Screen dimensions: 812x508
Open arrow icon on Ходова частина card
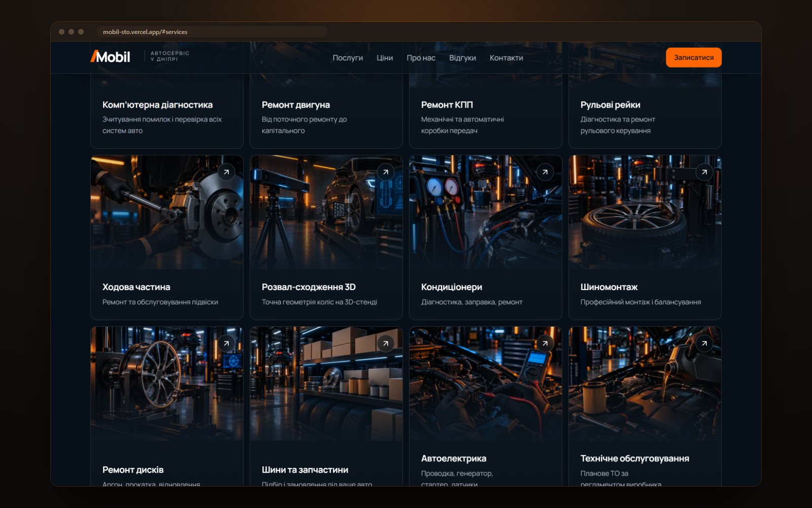[226, 172]
